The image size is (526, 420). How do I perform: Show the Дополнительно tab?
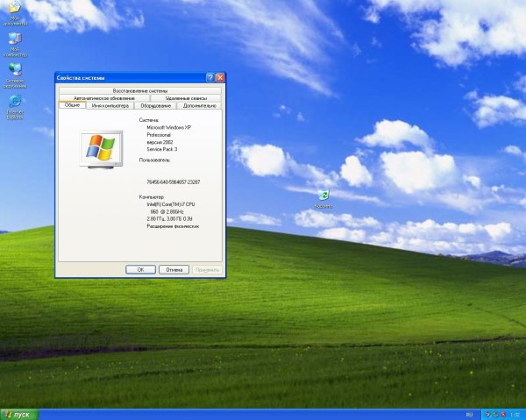point(200,106)
